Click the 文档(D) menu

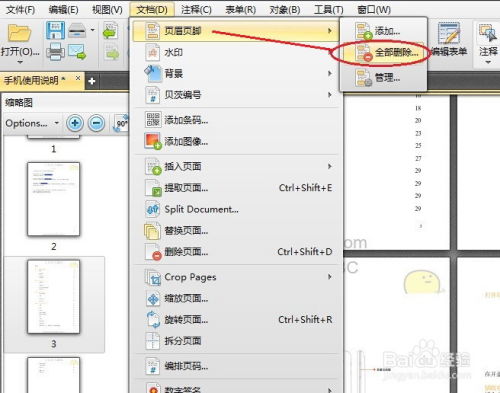[x=152, y=10]
